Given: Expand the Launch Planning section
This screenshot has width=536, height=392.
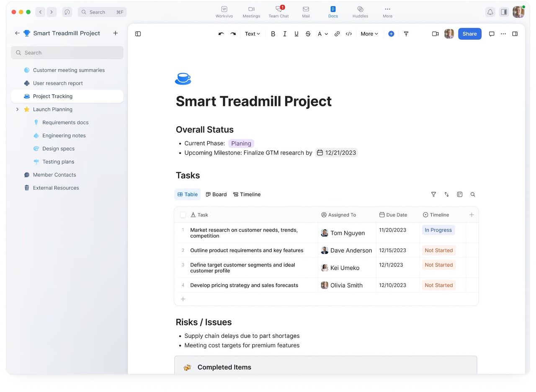Looking at the screenshot, I should coord(17,109).
